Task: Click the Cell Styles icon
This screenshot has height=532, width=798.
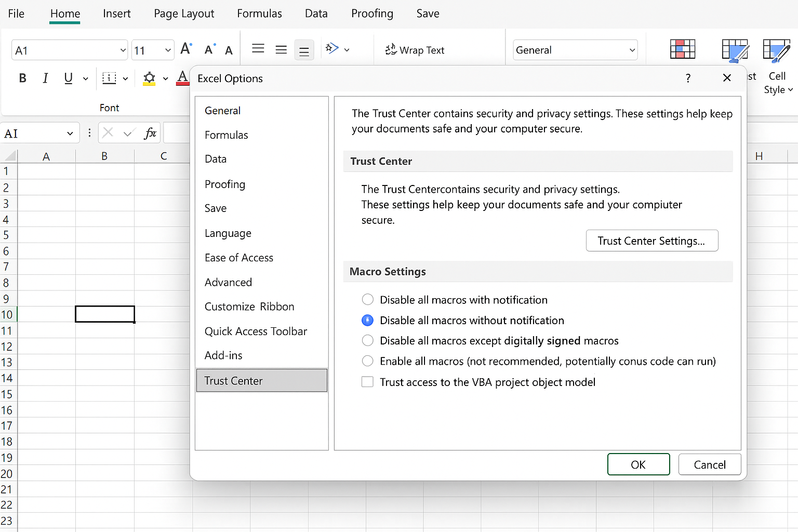Action: pyautogui.click(x=776, y=50)
